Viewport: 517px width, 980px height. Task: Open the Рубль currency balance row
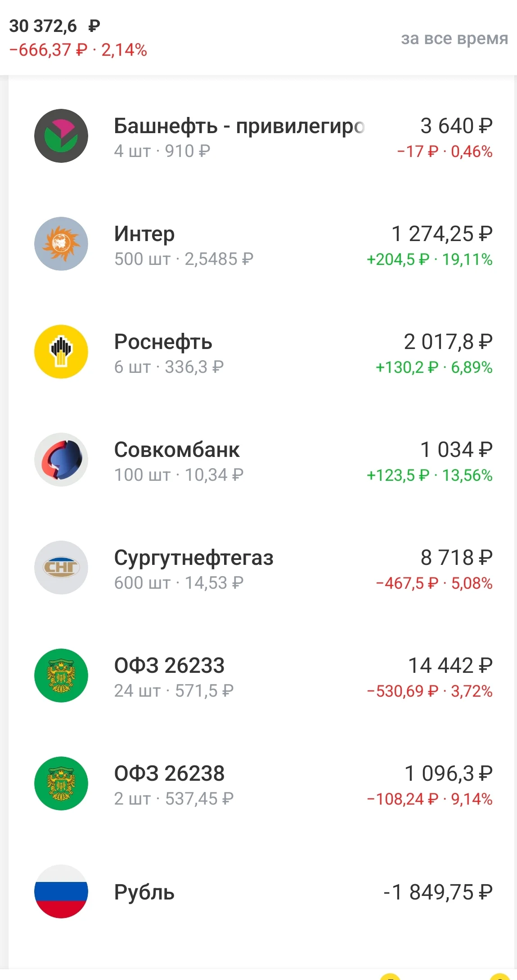[261, 891]
